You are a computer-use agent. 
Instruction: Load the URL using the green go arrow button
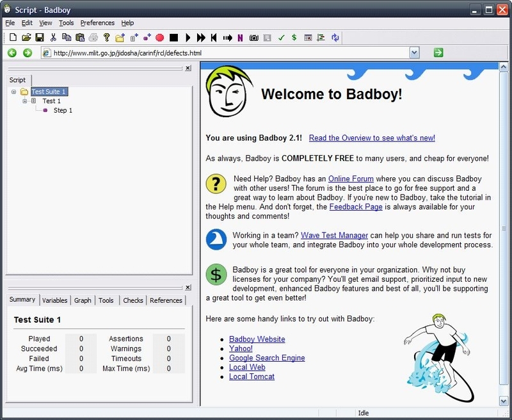(438, 52)
